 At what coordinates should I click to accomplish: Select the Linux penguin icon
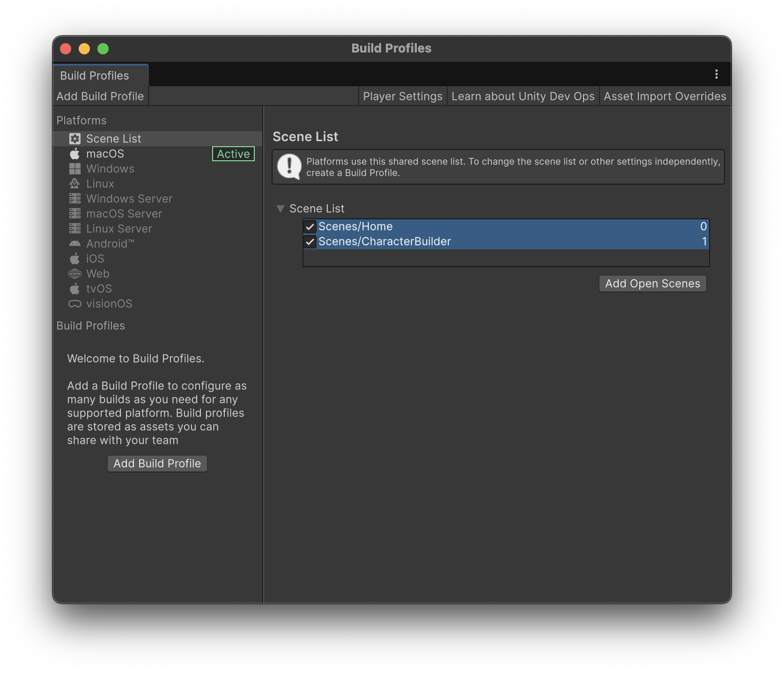click(75, 184)
